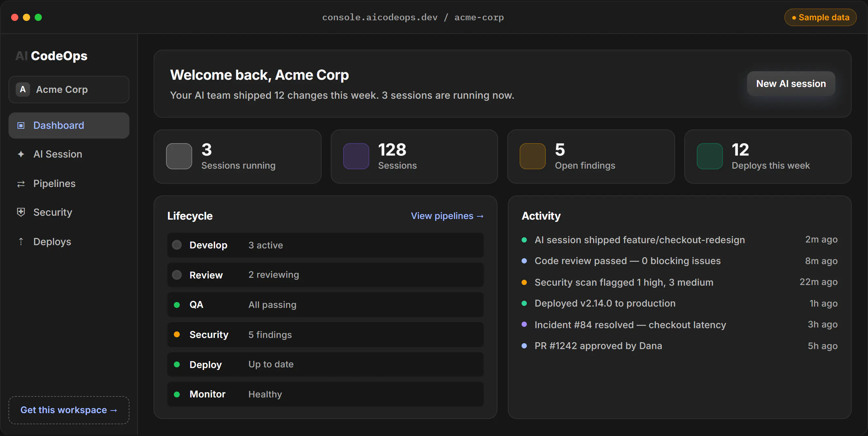Image resolution: width=868 pixels, height=436 pixels.
Task: Click the '5 Open findings' stat card
Action: (x=591, y=156)
